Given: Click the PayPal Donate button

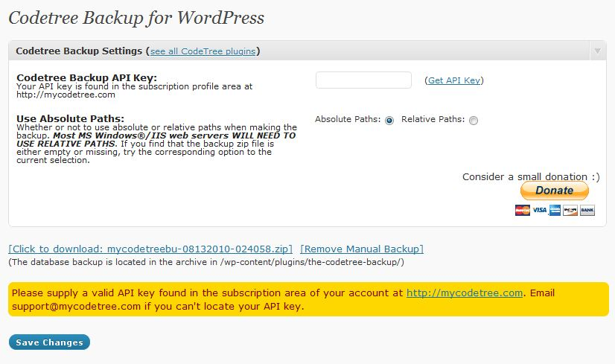Looking at the screenshot, I should point(555,191).
